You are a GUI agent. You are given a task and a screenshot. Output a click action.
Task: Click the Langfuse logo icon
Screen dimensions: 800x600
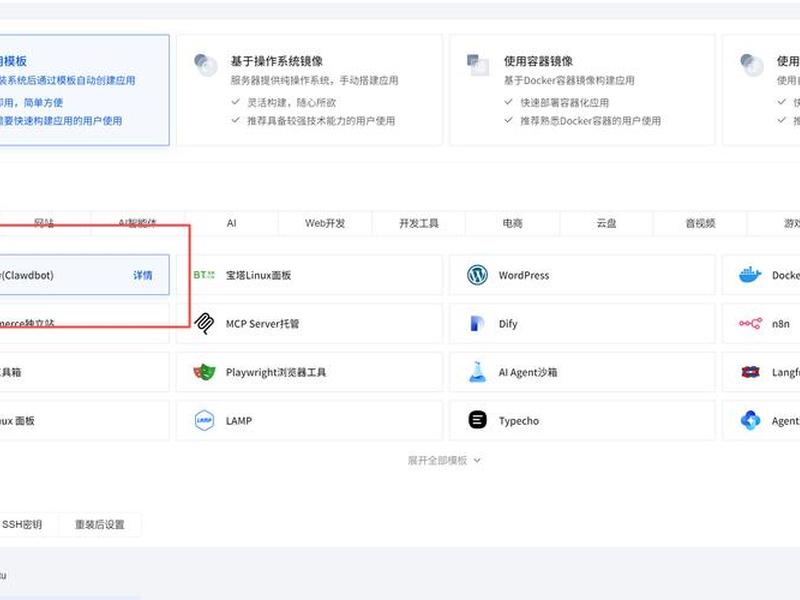tap(750, 372)
